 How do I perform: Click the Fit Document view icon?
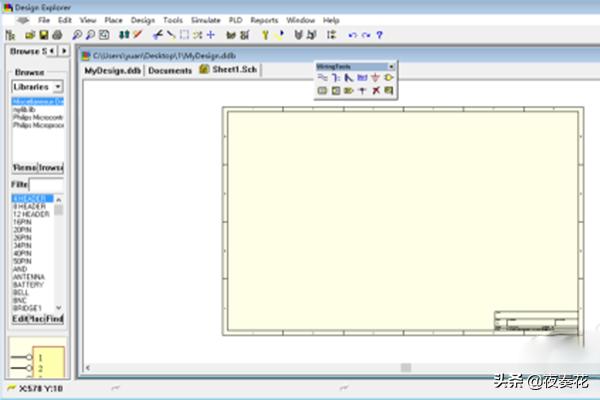pyautogui.click(x=104, y=35)
